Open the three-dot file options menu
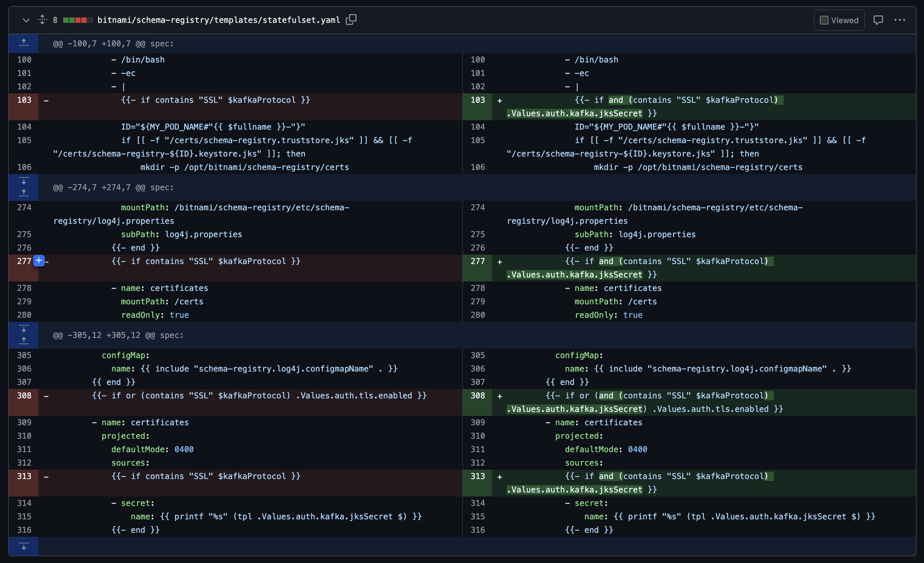 pyautogui.click(x=899, y=20)
